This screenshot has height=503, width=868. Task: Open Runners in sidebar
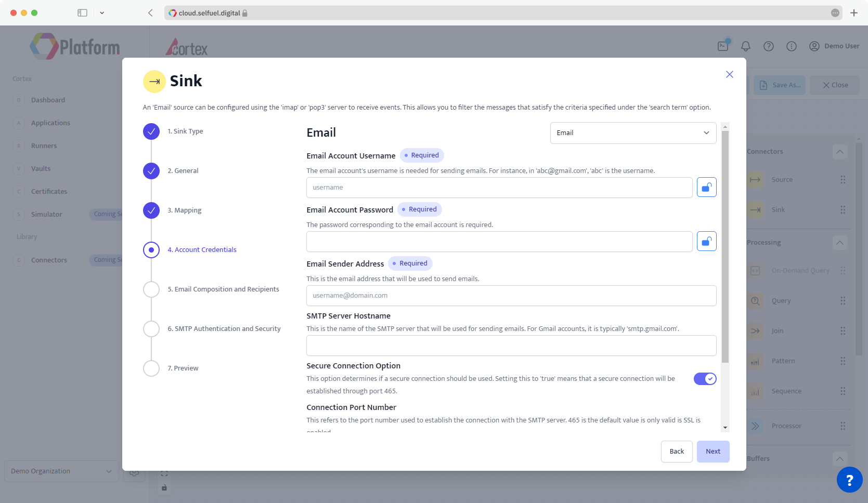click(x=44, y=146)
